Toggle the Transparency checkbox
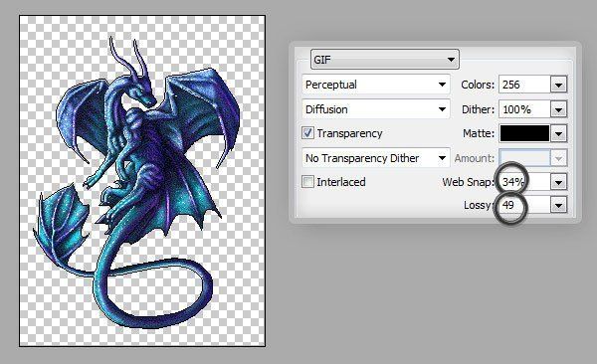This screenshot has height=364, width=597. tap(307, 133)
